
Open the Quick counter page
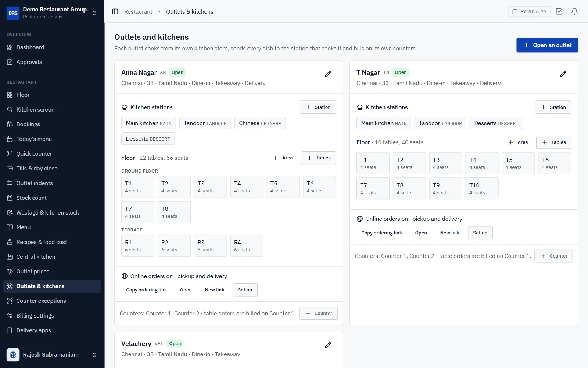pyautogui.click(x=52, y=154)
